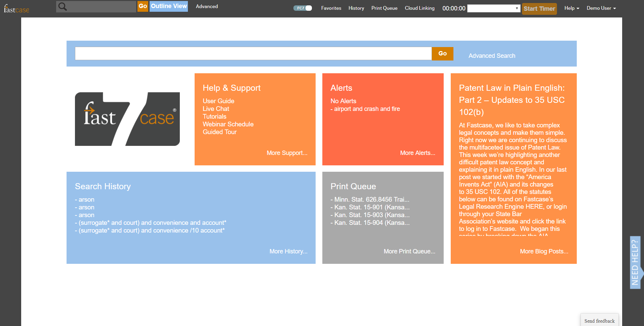Open the Print Queue menu item

(384, 8)
